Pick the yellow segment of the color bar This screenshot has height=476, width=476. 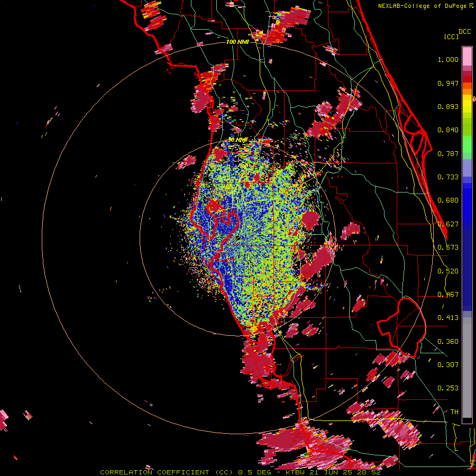point(467,104)
